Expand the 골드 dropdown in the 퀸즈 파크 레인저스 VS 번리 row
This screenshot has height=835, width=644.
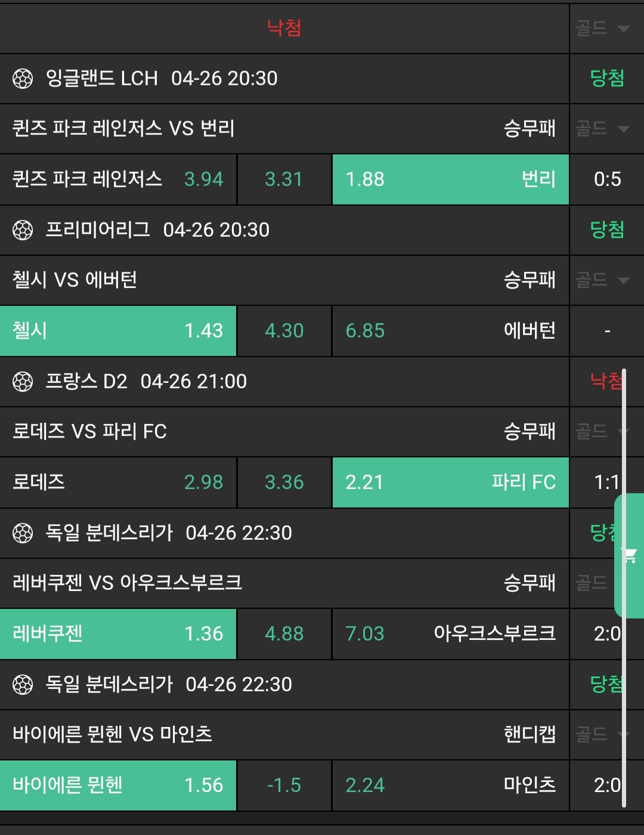tap(602, 128)
